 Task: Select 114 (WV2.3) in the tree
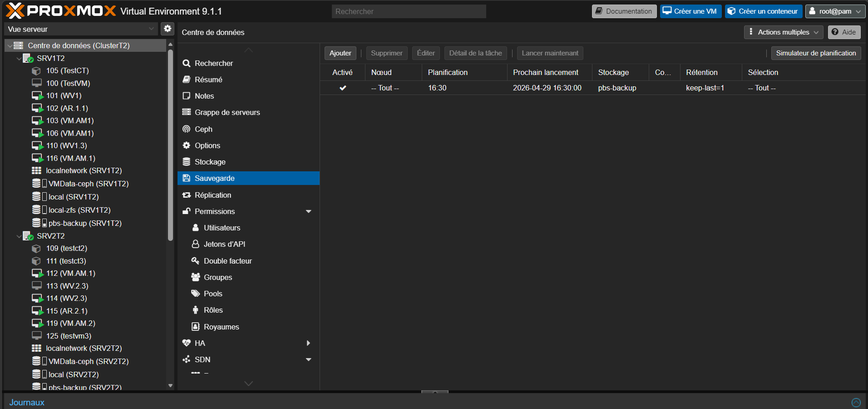[85, 298]
